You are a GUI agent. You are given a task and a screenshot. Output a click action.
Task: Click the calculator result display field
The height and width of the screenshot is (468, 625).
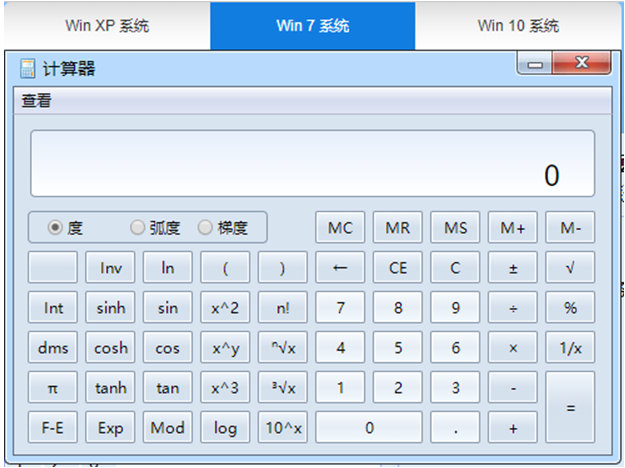[x=312, y=163]
